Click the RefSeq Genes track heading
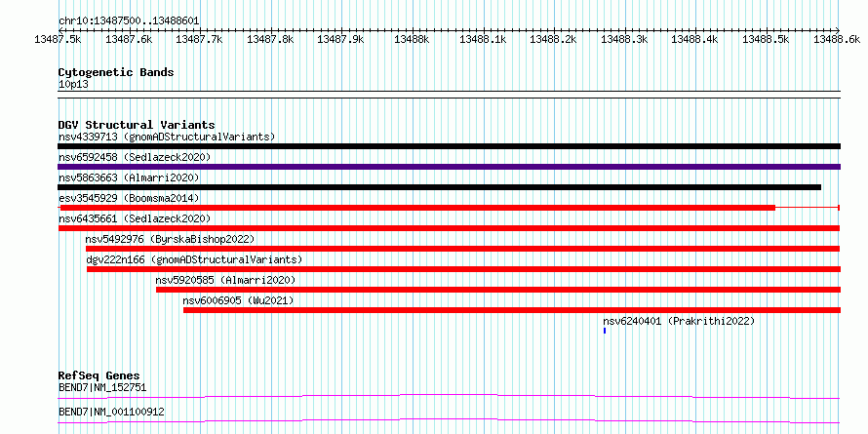Screen dimensions: 868x434 pyautogui.click(x=99, y=375)
